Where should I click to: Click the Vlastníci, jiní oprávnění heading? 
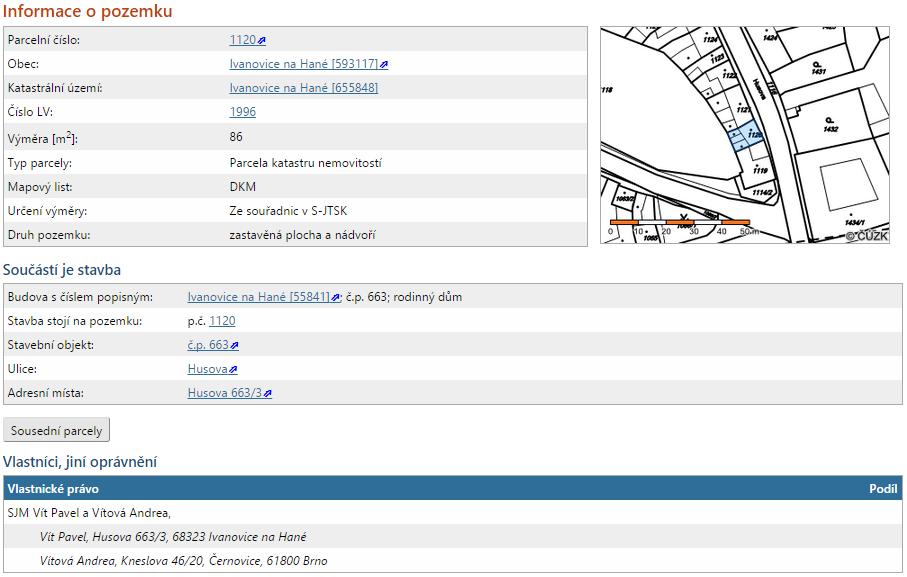(x=80, y=462)
